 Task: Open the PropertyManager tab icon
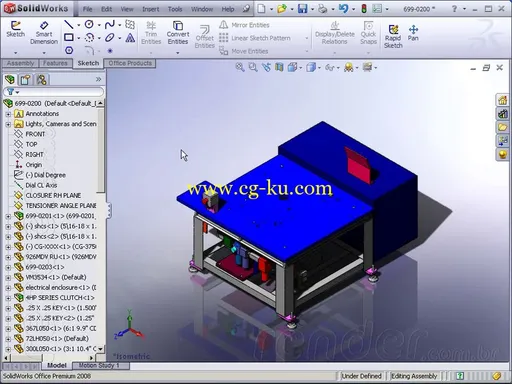point(26,79)
